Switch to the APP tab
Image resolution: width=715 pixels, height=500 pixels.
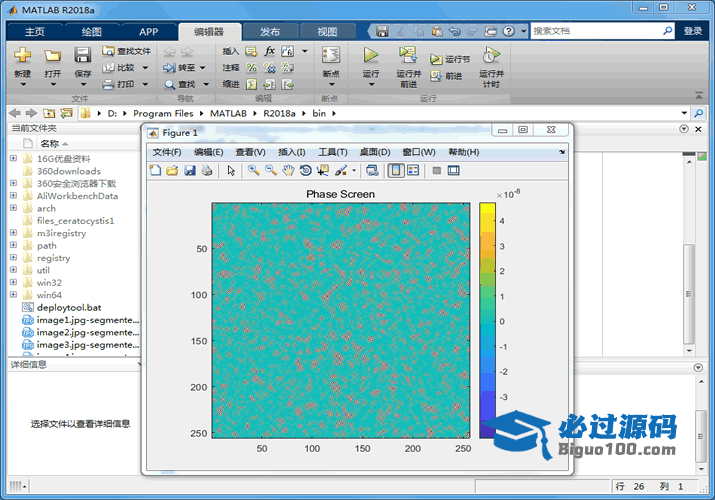coord(149,32)
